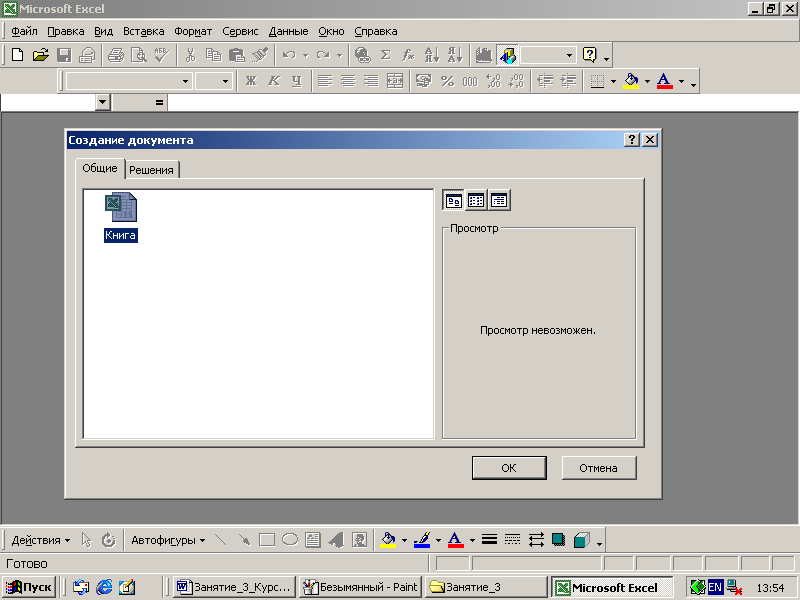
Task: Confirm dialog with OK button
Action: [509, 468]
